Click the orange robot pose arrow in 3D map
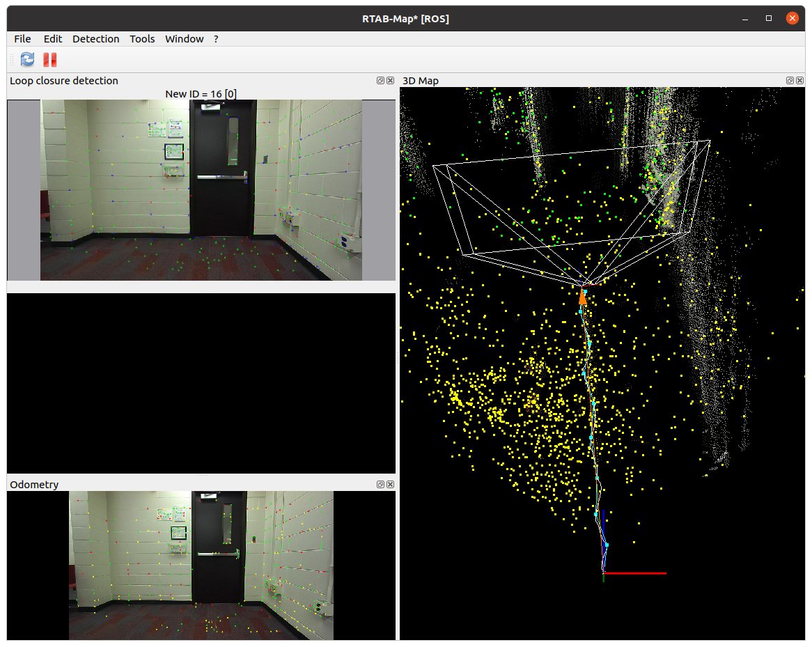This screenshot has height=647, width=812. click(x=582, y=297)
